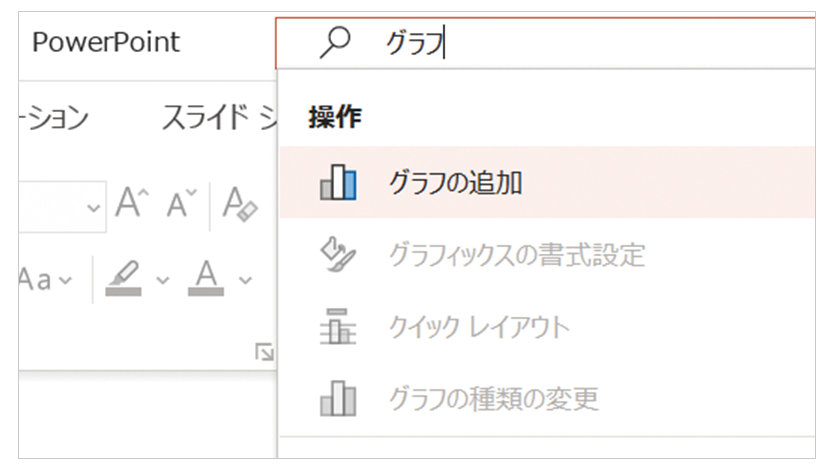Click the paintbrush icon for グラフィックスの書式設定
This screenshot has height=470, width=834.
click(338, 254)
